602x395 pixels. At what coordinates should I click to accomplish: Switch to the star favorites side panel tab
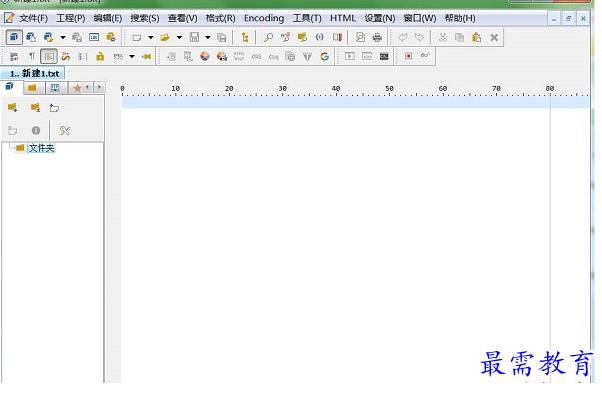(x=77, y=88)
